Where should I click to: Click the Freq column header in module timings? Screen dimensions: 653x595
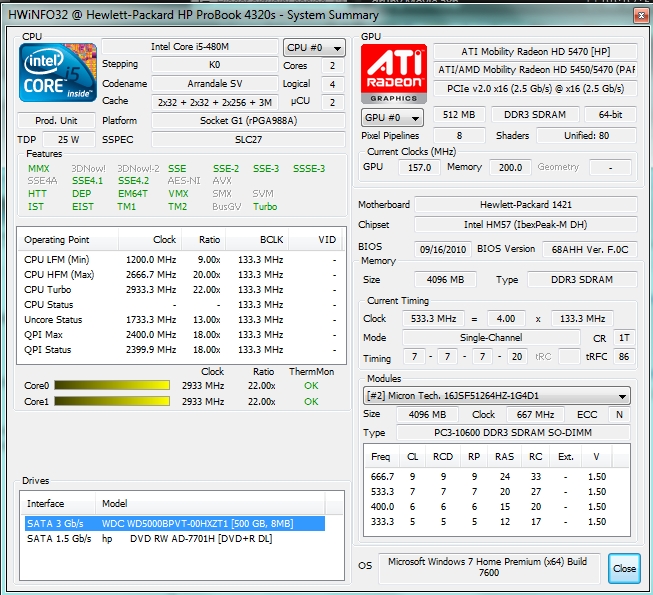click(381, 457)
